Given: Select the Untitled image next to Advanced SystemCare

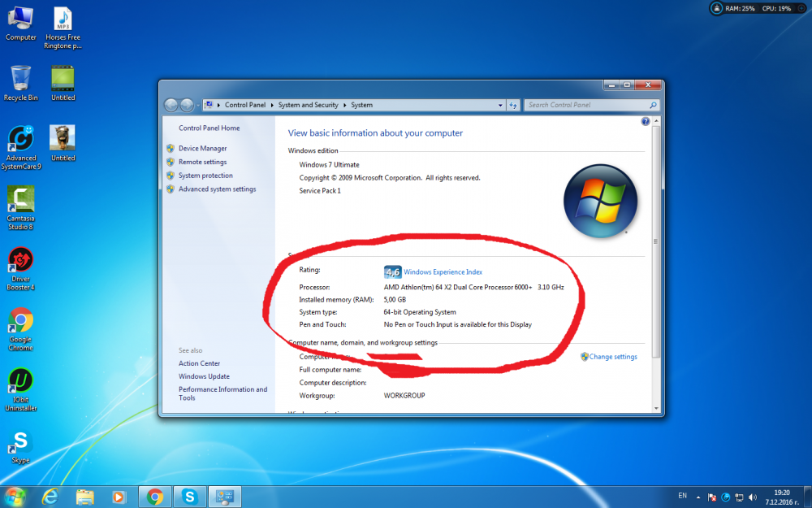Looking at the screenshot, I should pyautogui.click(x=63, y=143).
